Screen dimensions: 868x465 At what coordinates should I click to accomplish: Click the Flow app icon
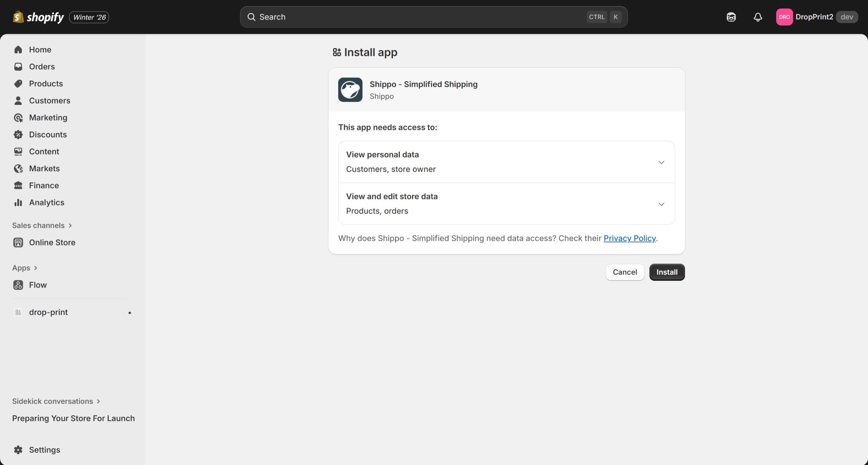(x=18, y=285)
